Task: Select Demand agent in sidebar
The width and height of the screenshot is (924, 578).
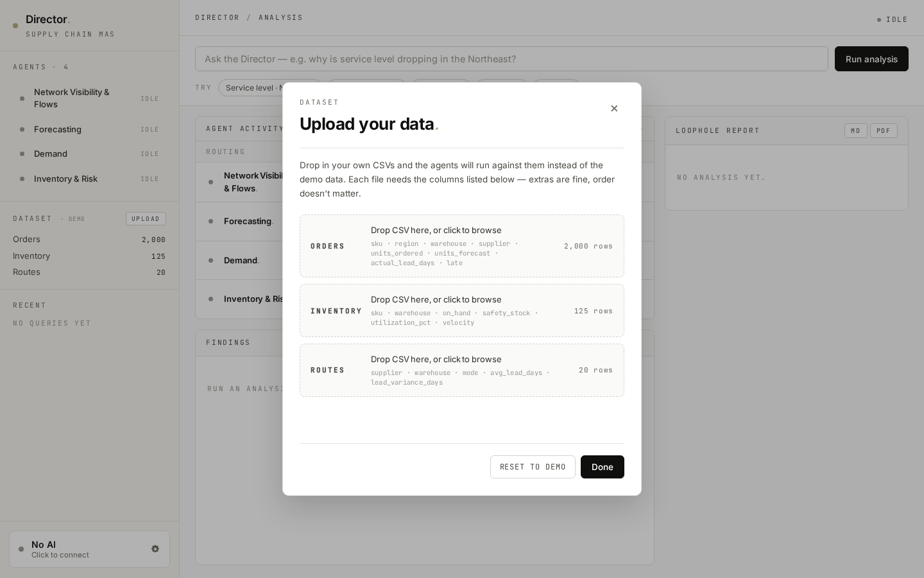Action: tap(89, 154)
